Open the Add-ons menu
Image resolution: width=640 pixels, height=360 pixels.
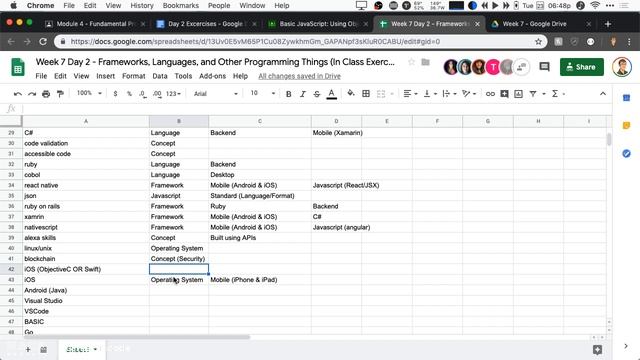coord(212,76)
